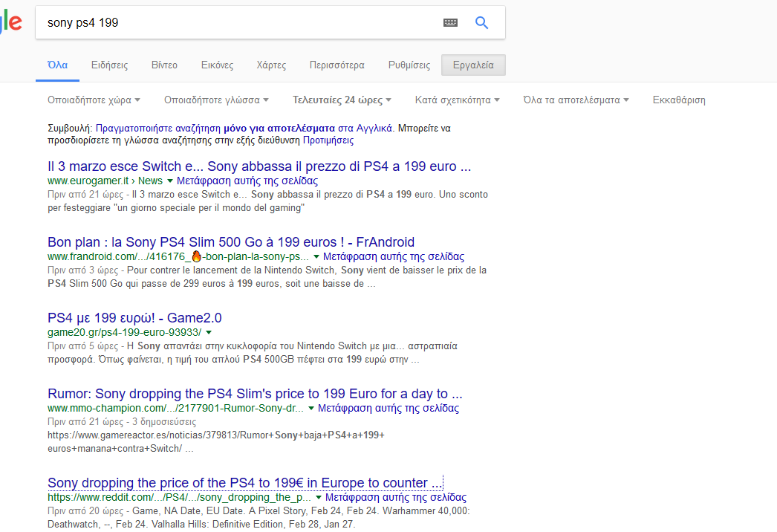This screenshot has height=532, width=777.
Task: Open the on-screen keyboard icon
Action: (450, 22)
